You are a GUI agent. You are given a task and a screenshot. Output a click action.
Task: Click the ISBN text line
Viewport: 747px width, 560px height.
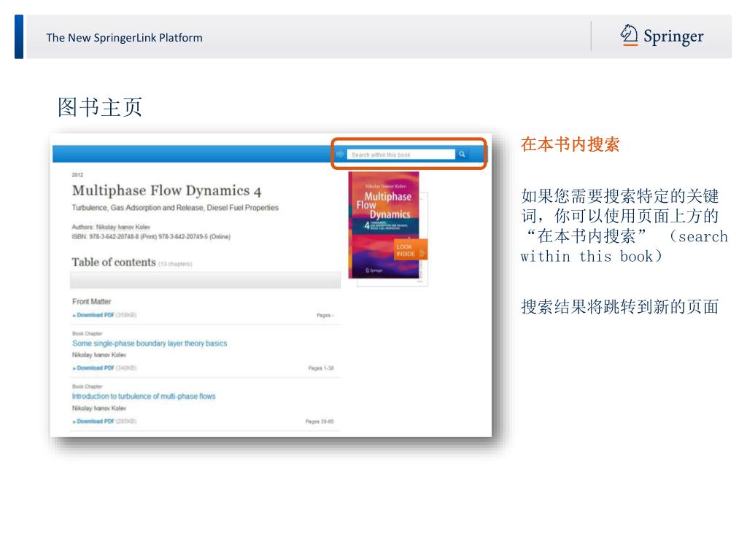(x=151, y=237)
